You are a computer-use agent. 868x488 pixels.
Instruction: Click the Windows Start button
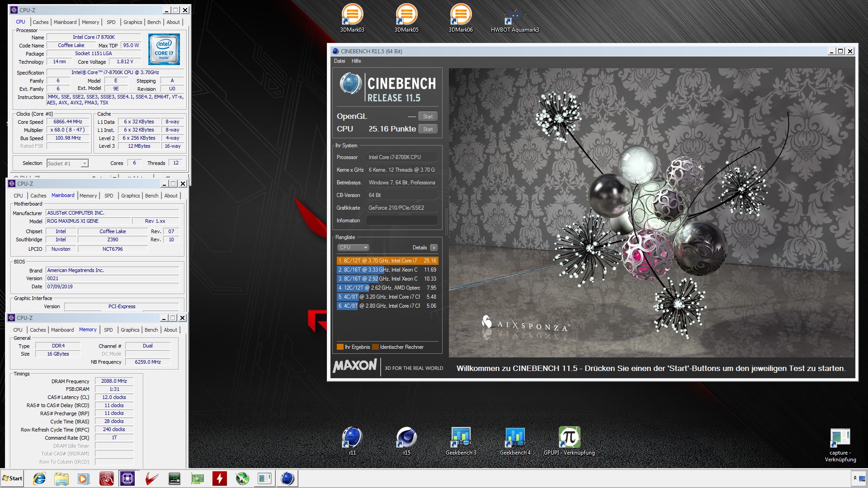click(x=12, y=479)
